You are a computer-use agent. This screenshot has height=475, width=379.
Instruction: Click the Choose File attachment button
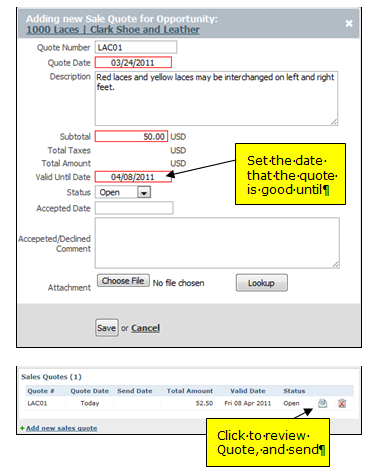tap(123, 281)
